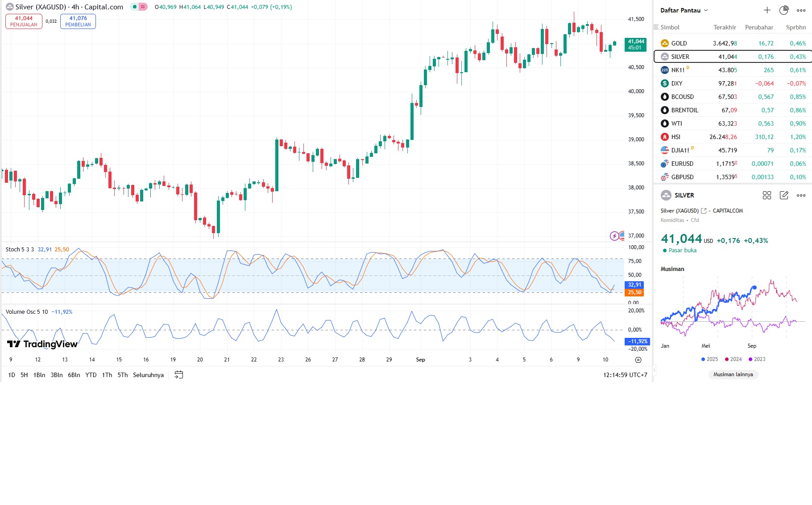
Task: Click the edit note icon for SILVER
Action: point(784,195)
